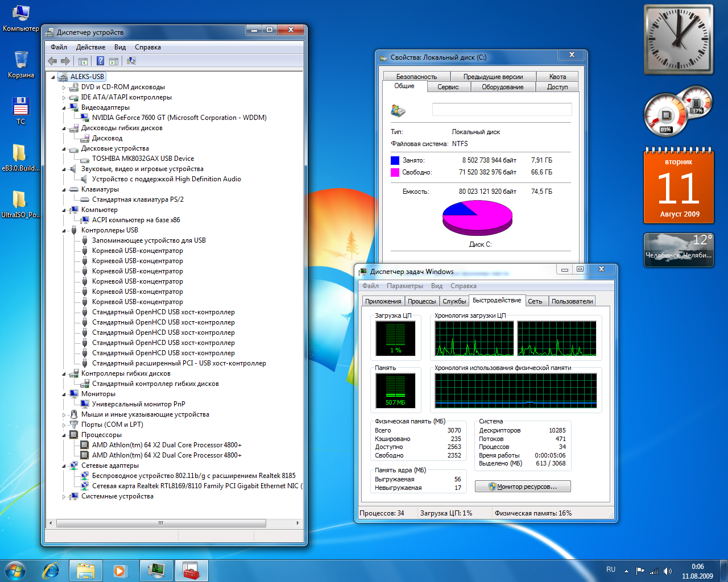This screenshot has height=582, width=728.
Task: Open Безопасность tab in disk properties
Action: pos(416,77)
